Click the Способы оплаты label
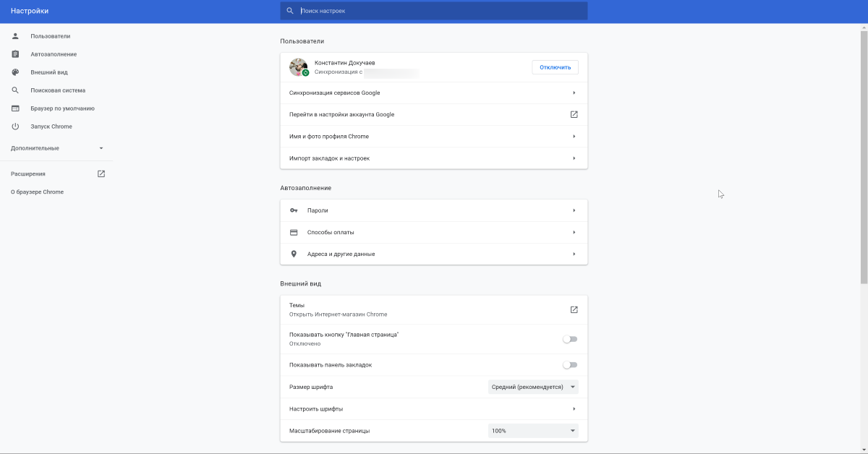The image size is (868, 454). click(331, 232)
